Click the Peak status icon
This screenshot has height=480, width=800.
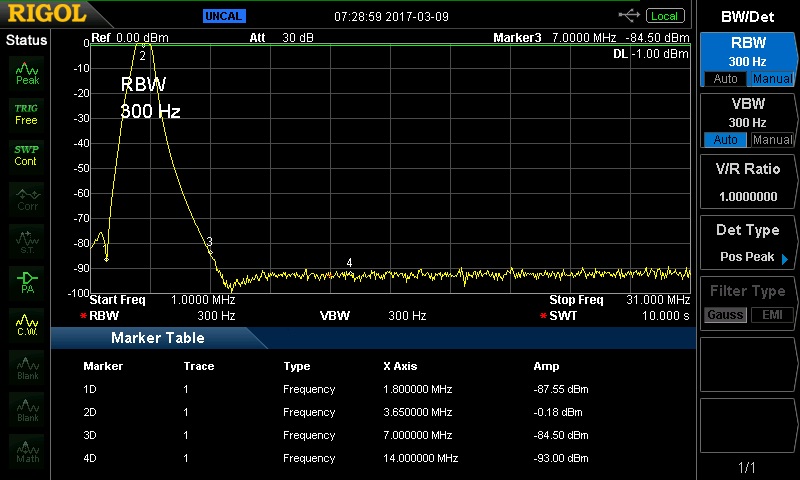click(27, 73)
